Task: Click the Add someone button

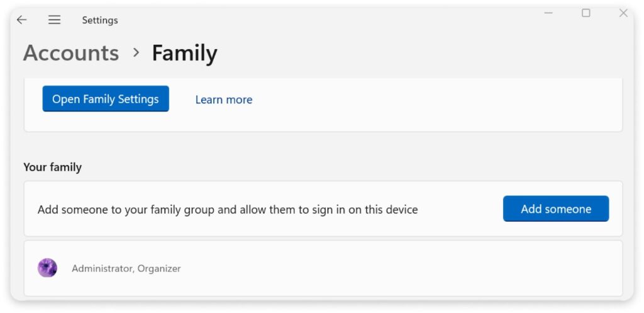Action: tap(556, 209)
